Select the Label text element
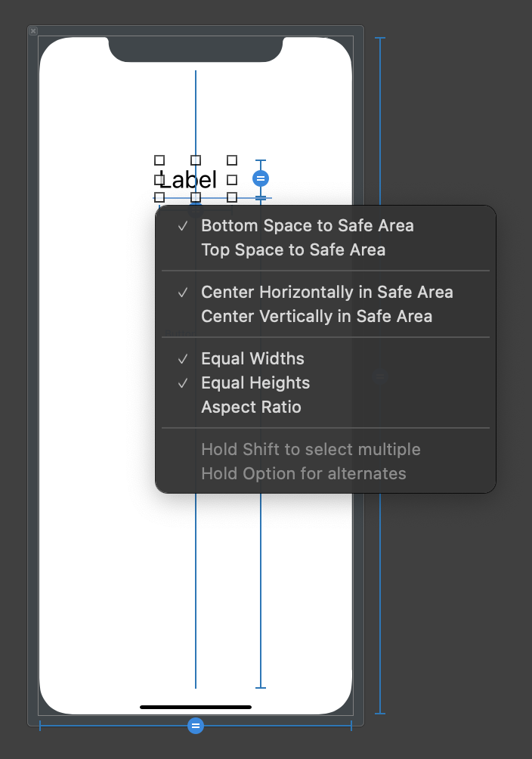 click(x=189, y=180)
